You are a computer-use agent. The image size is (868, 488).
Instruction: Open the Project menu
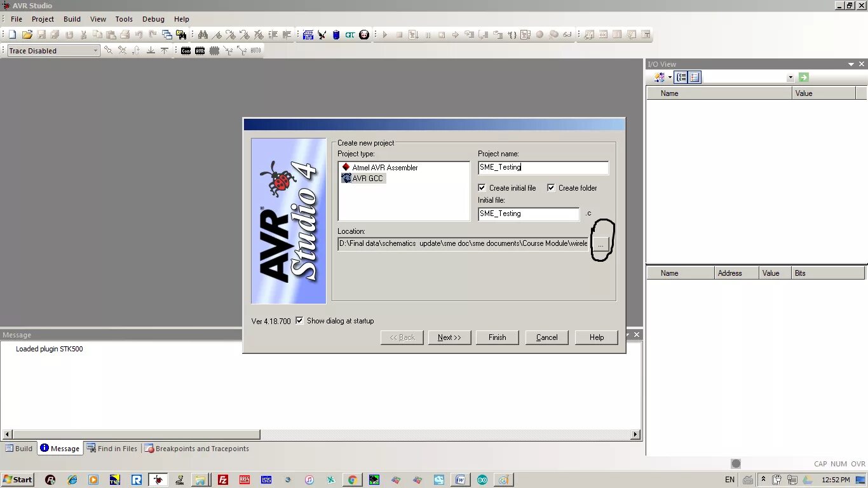point(43,19)
